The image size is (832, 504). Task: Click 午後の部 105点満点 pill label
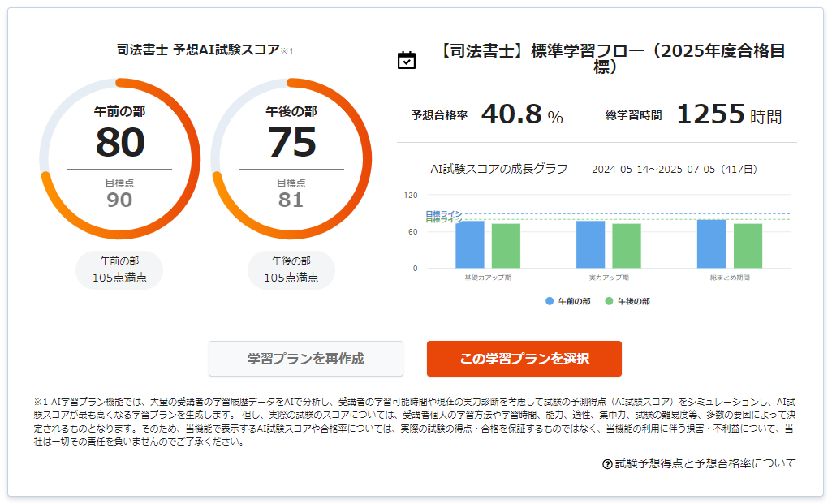point(291,269)
